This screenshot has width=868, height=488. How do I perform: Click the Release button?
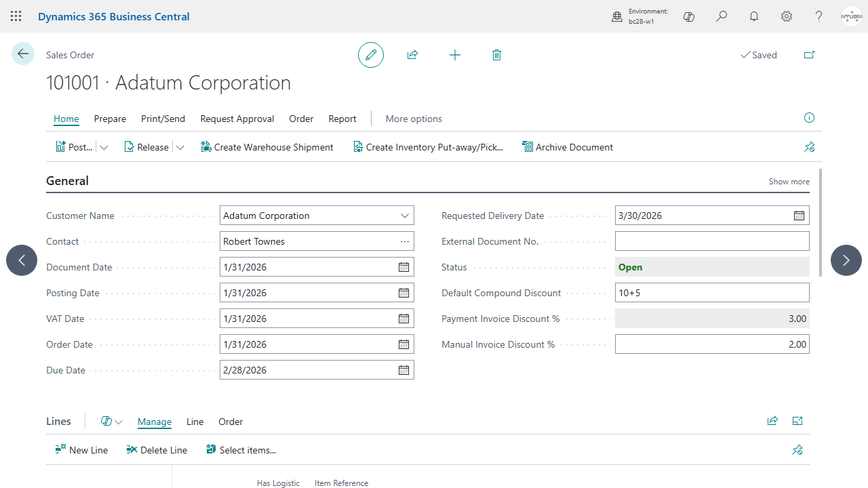[146, 147]
